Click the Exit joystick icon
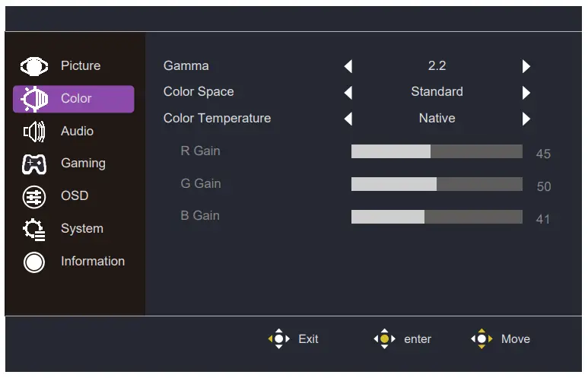 pos(279,339)
